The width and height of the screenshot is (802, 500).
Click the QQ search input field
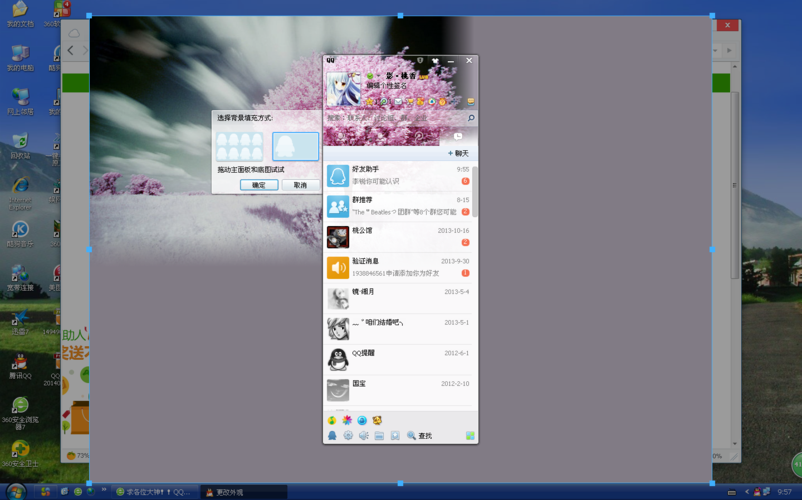395,118
